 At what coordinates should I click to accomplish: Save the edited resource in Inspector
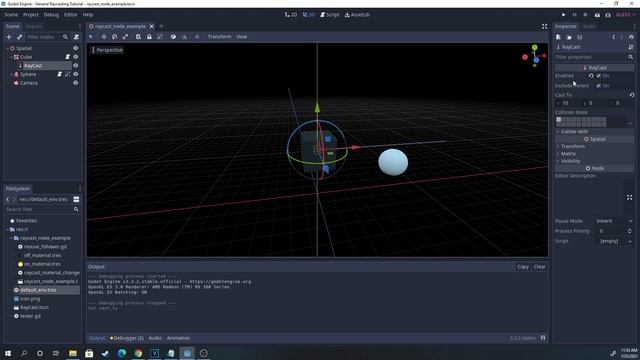click(580, 37)
